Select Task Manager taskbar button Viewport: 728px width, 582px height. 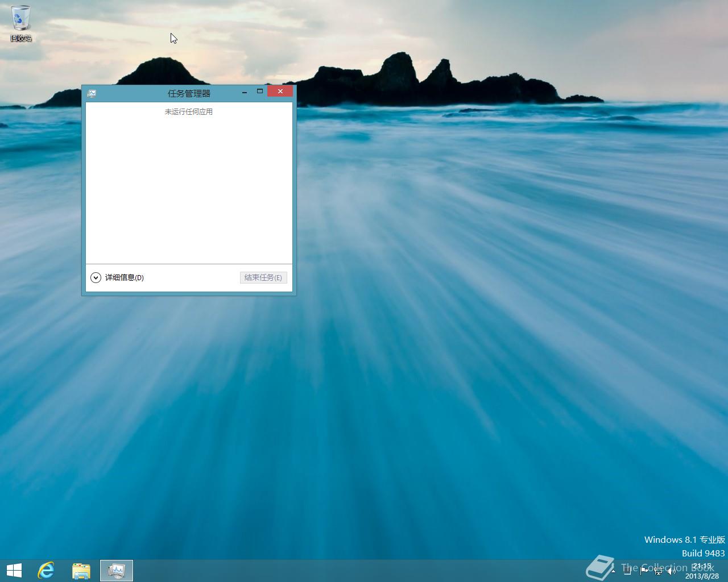117,571
